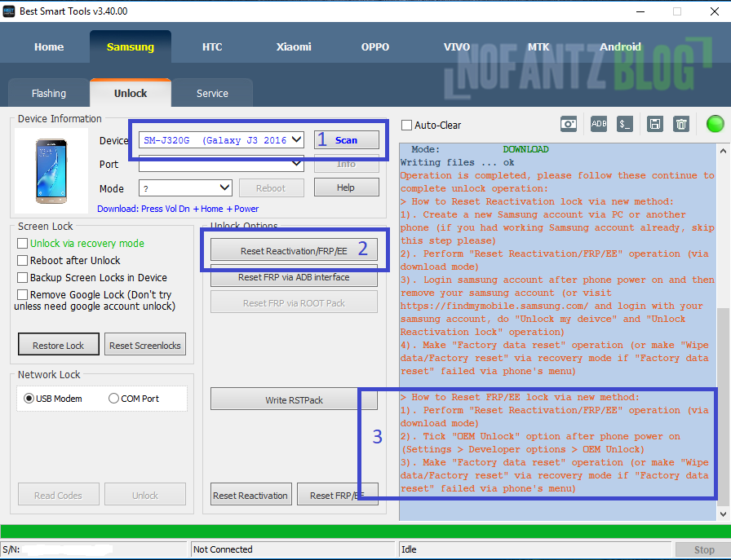The height and width of the screenshot is (560, 731).
Task: Take a screenshot with the camera icon
Action: pyautogui.click(x=569, y=124)
